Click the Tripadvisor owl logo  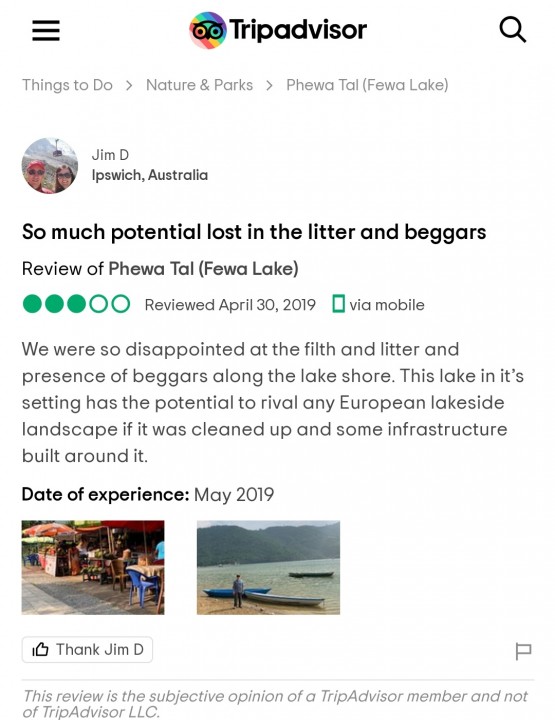coord(208,30)
